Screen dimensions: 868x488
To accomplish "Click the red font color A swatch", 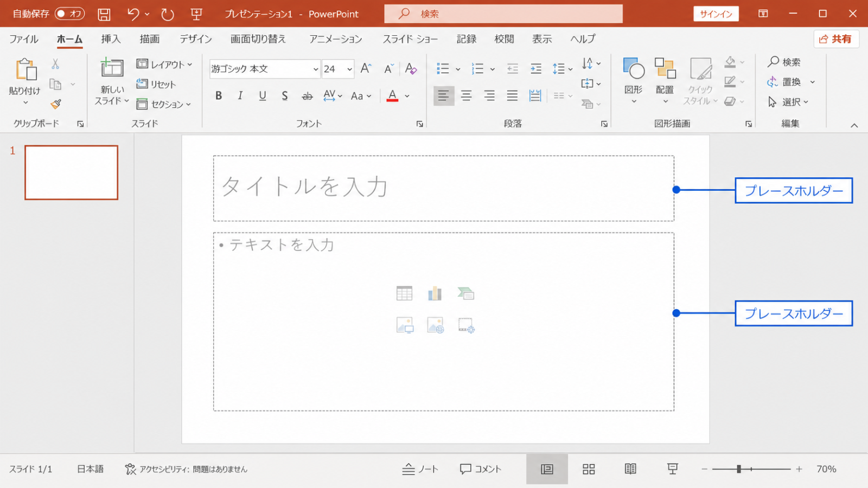I will click(x=393, y=96).
